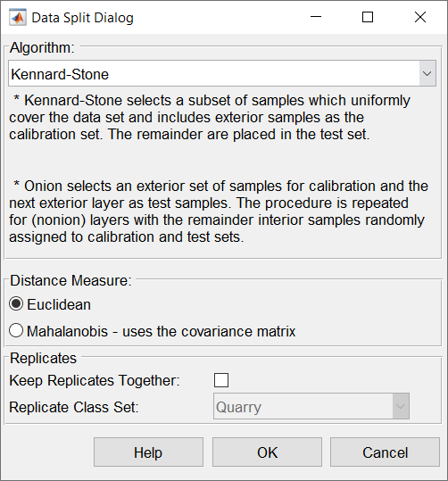Click the Help button
Screen dimensions: 448x481
(148, 452)
